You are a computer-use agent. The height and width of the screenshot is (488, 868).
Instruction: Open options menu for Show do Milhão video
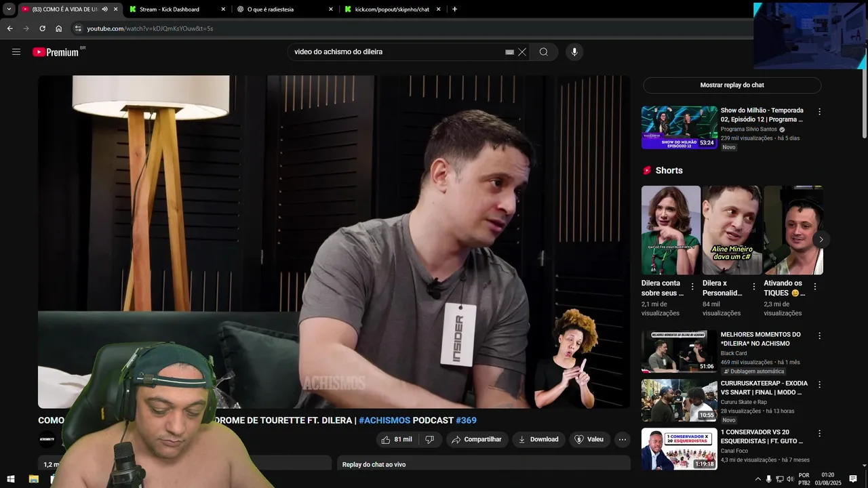tap(819, 111)
